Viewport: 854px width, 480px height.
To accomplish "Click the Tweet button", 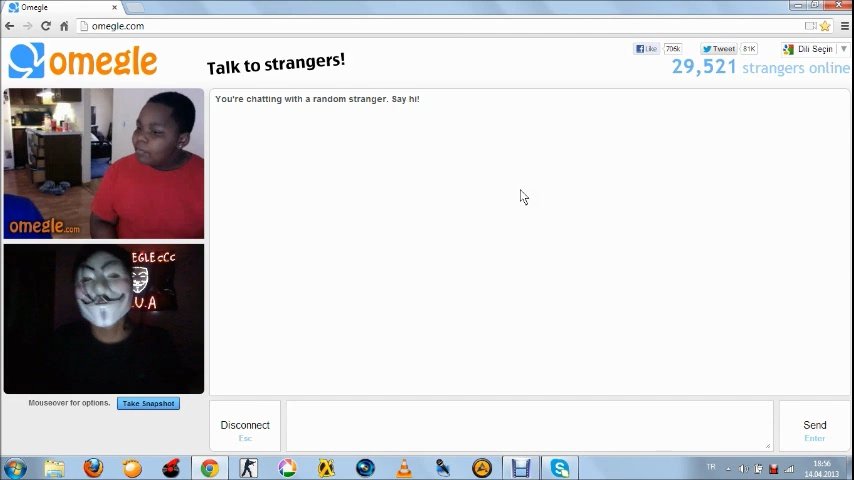I will [x=718, y=48].
